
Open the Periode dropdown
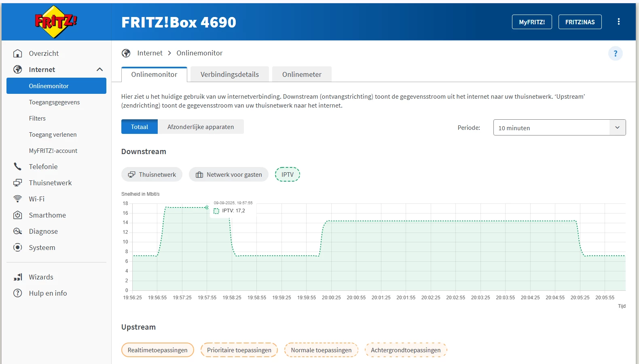[x=559, y=127]
